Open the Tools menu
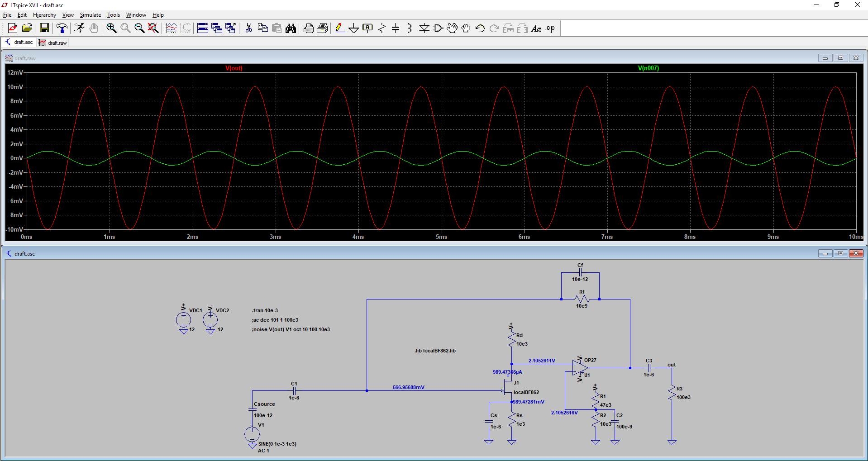This screenshot has width=868, height=461. [x=114, y=15]
